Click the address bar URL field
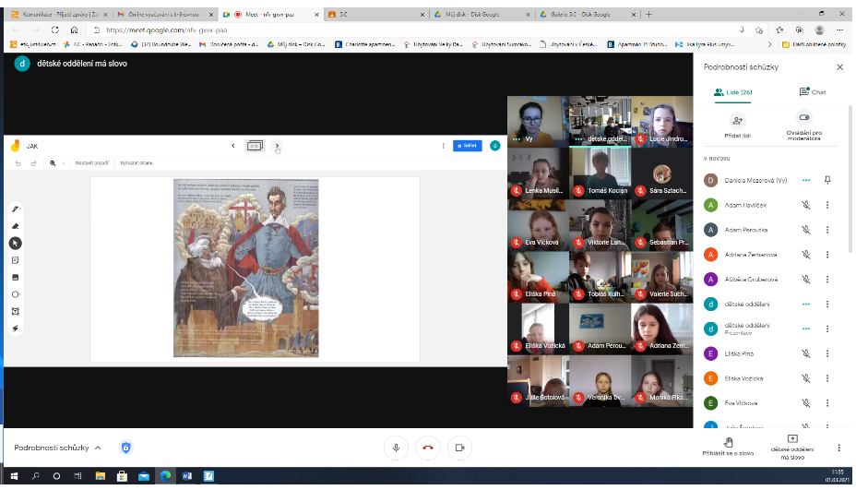The height and width of the screenshot is (490, 868). [x=410, y=30]
